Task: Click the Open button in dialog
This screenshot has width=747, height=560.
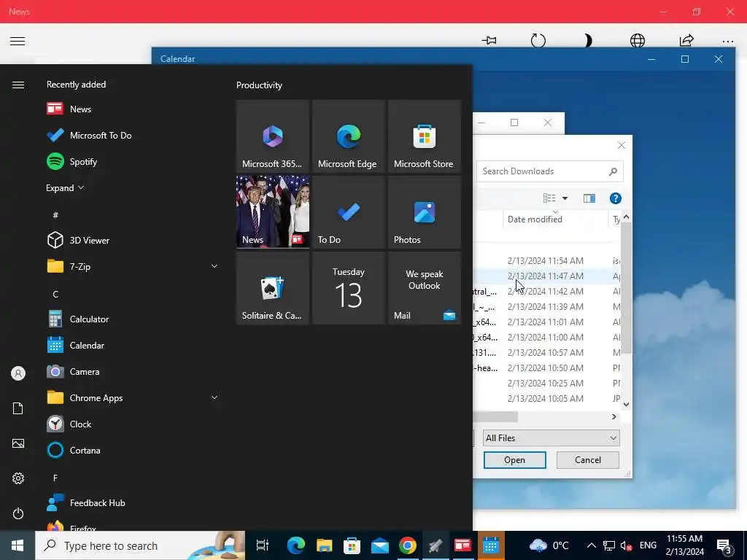Action: point(514,460)
